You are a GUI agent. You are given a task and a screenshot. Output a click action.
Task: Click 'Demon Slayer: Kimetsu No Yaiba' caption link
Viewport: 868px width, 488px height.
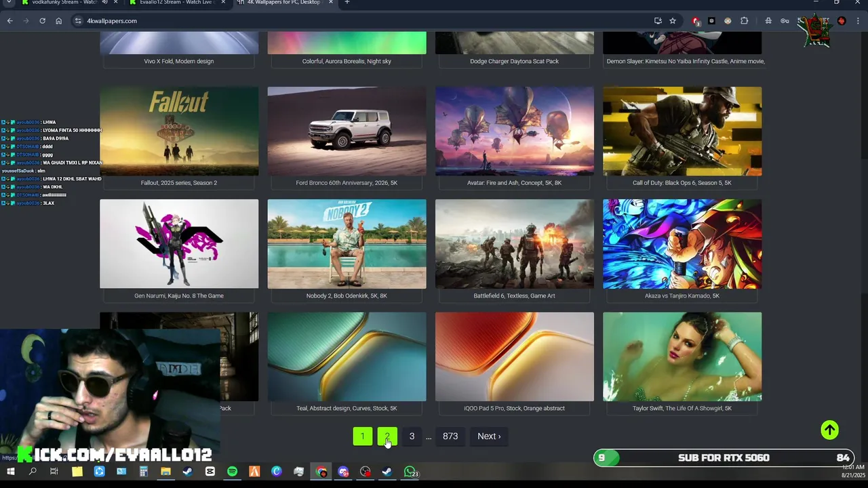click(x=686, y=61)
